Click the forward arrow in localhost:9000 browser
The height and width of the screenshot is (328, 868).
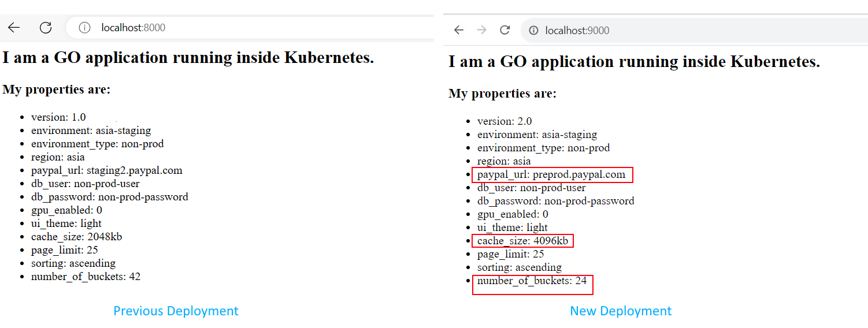click(482, 30)
